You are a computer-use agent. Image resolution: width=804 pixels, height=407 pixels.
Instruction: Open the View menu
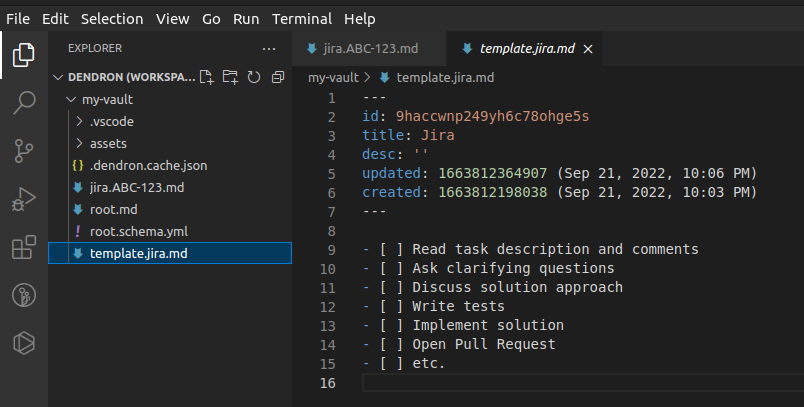point(173,19)
